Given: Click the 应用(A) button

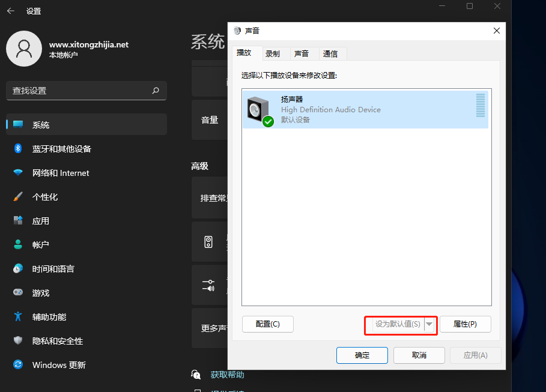Looking at the screenshot, I should click(x=476, y=355).
